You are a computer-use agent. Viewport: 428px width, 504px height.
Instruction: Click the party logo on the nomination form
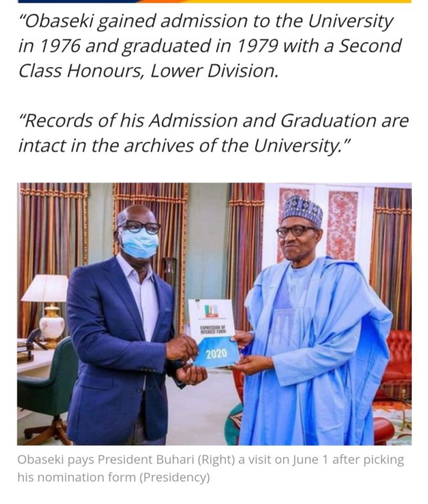click(211, 311)
